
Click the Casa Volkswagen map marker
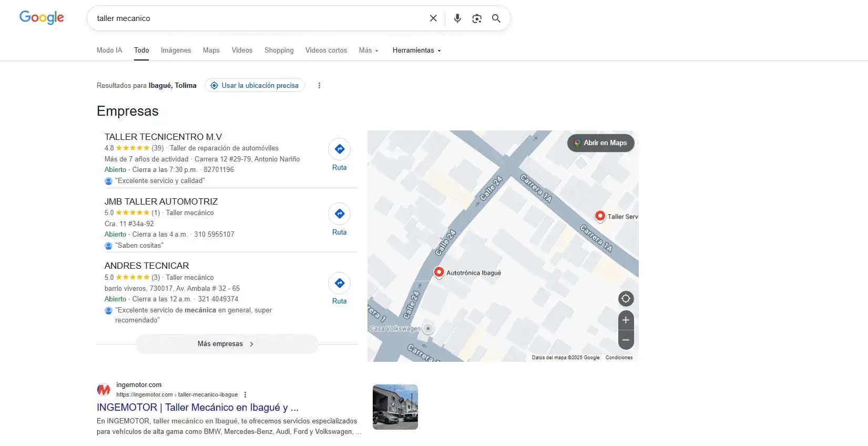pyautogui.click(x=428, y=328)
